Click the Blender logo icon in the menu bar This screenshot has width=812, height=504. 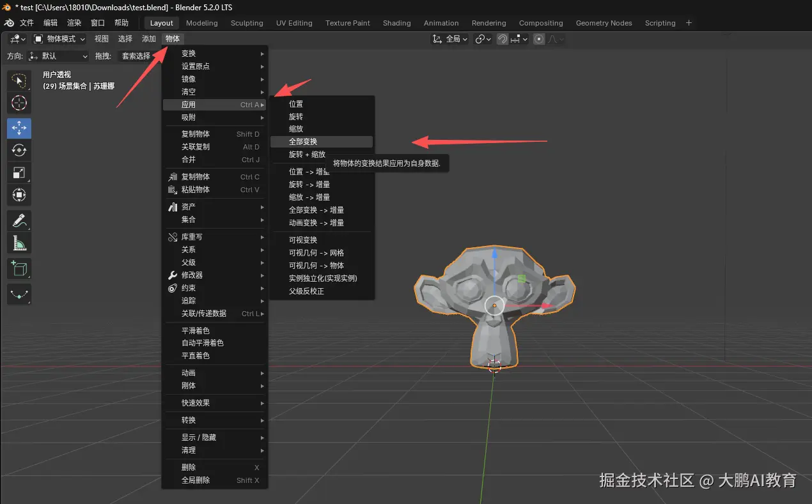10,23
